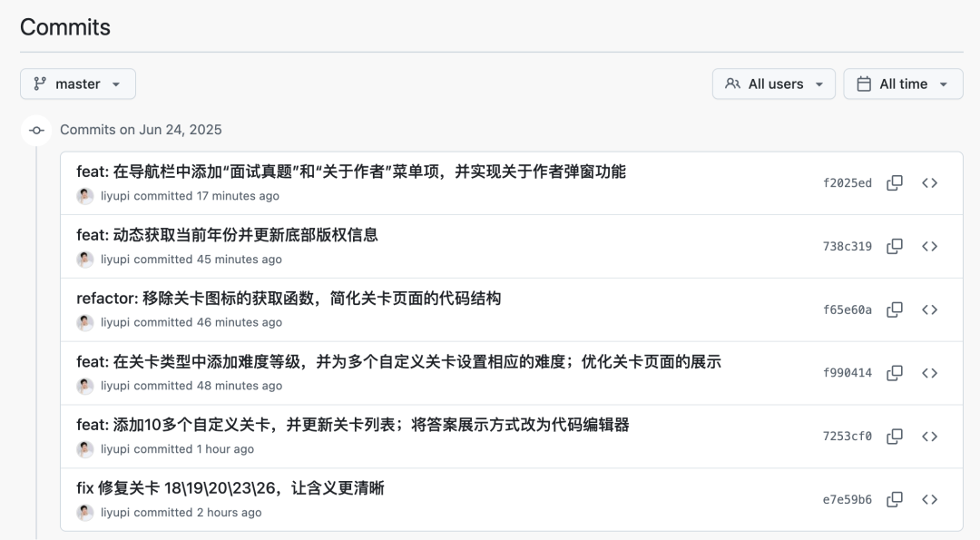Copy full SHA of commit f2025ed
980x540 pixels.
[895, 182]
